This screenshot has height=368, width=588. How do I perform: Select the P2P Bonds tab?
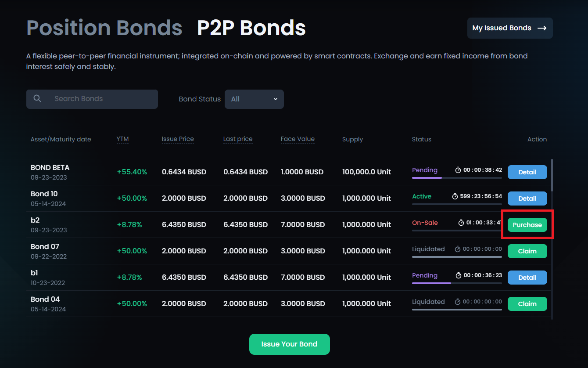251,28
